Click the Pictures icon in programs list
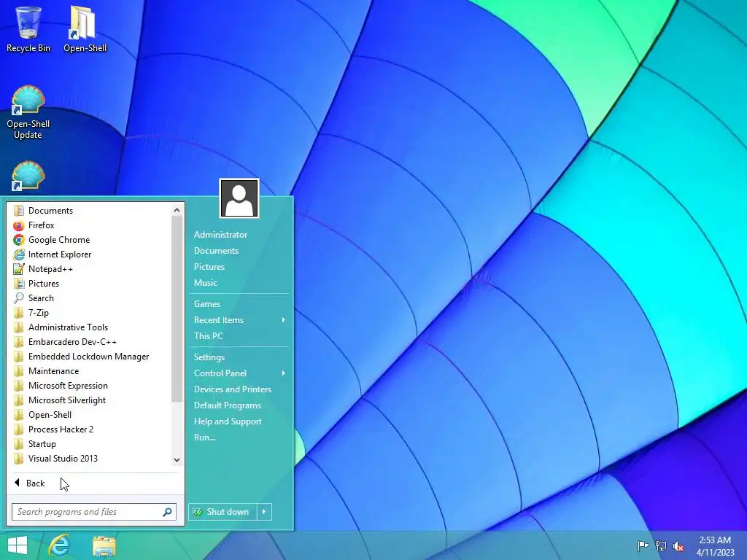Screen dimensions: 747x560 click(x=18, y=284)
